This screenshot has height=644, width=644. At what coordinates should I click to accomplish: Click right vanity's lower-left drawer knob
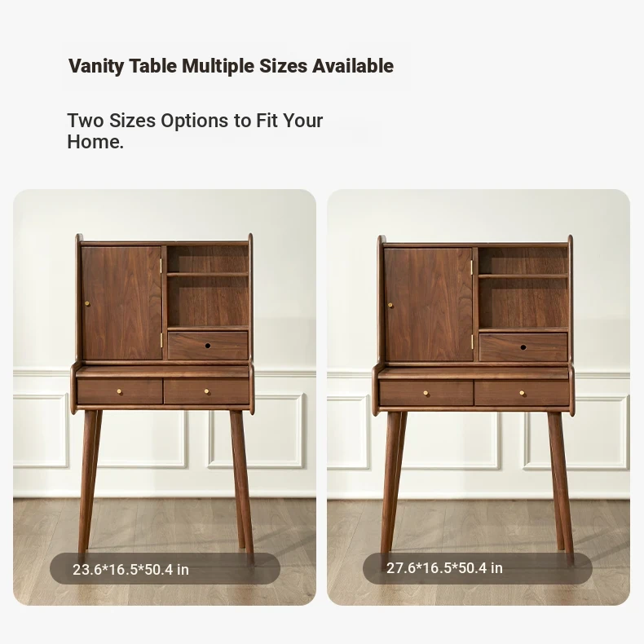426,393
